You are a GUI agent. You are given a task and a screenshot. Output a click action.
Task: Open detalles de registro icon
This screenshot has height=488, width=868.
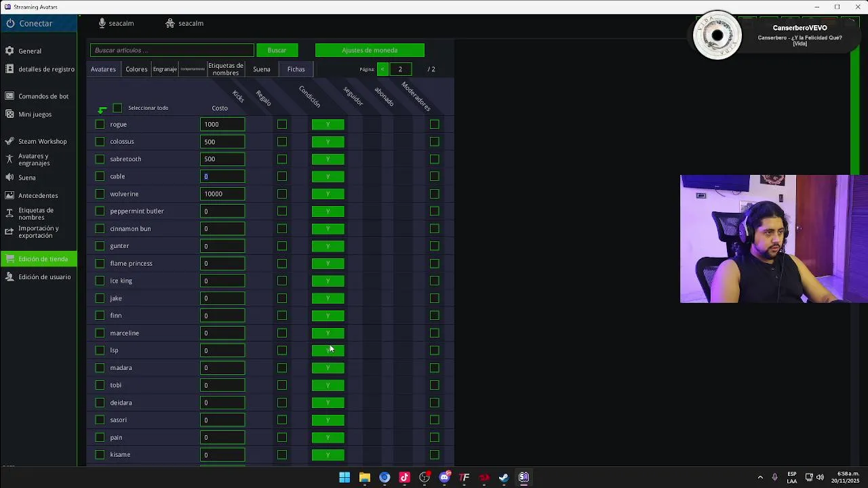tap(9, 69)
